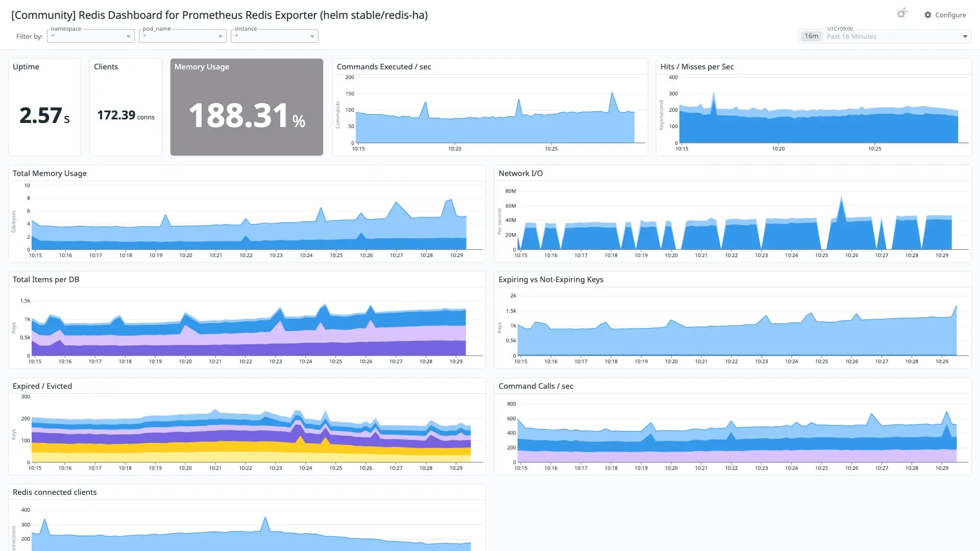Click the UTC+09:00 timezone label
The width and height of the screenshot is (980, 551).
coord(840,29)
